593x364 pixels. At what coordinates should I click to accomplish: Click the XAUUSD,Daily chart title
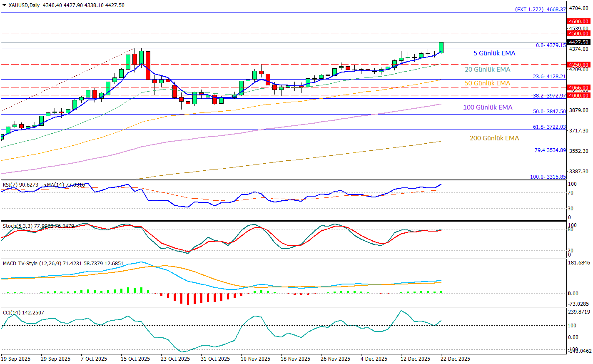(x=24, y=5)
